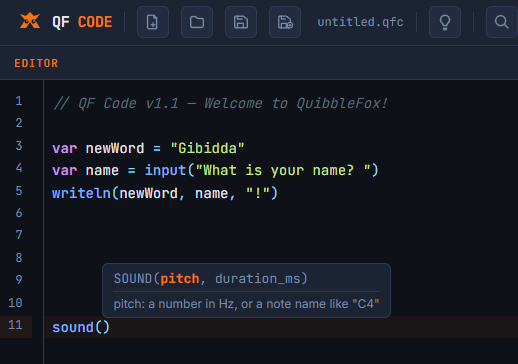Open hints with the lightbulb icon
The height and width of the screenshot is (364, 518).
point(445,22)
